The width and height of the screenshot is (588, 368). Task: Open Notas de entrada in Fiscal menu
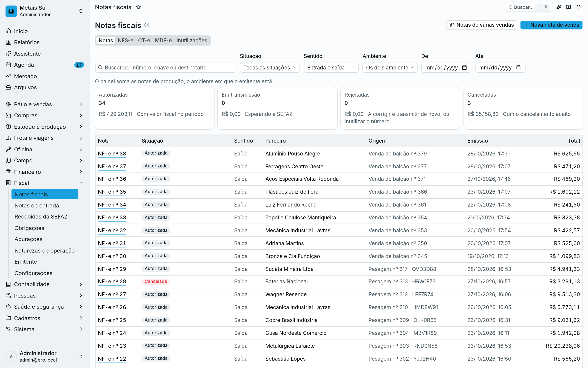coord(45,205)
